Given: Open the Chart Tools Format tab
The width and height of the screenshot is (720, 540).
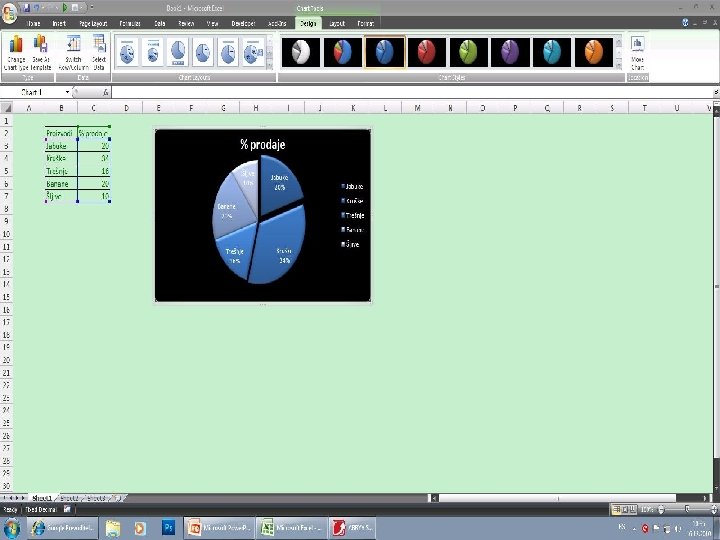Looking at the screenshot, I should (366, 23).
